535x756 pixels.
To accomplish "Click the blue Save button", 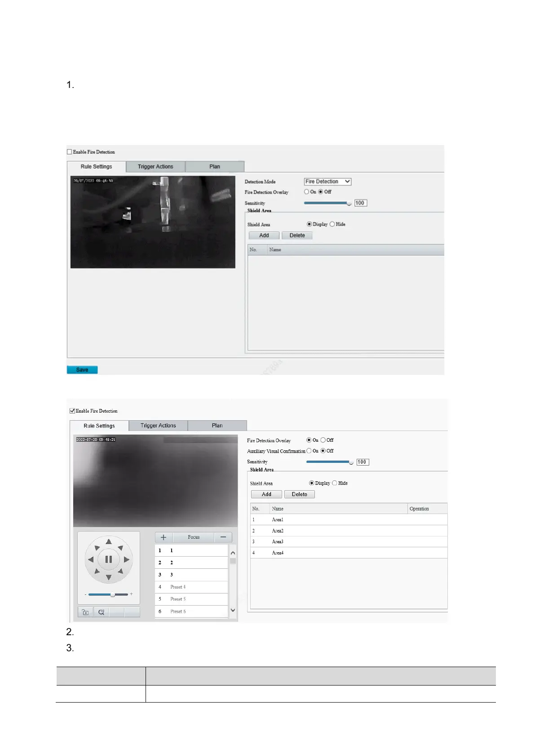I will tap(82, 370).
